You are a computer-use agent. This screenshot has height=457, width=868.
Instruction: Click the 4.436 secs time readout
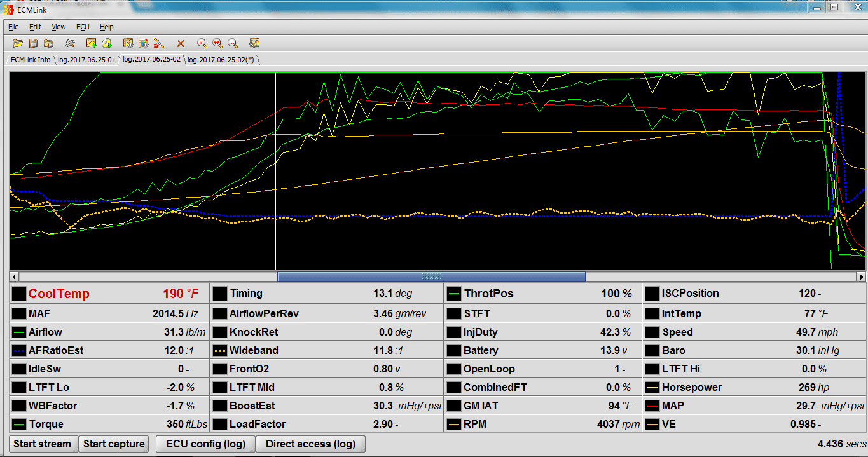click(842, 444)
